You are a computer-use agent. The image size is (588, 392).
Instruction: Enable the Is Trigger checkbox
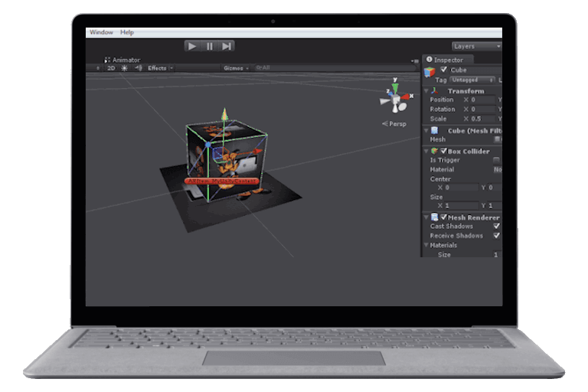point(496,160)
